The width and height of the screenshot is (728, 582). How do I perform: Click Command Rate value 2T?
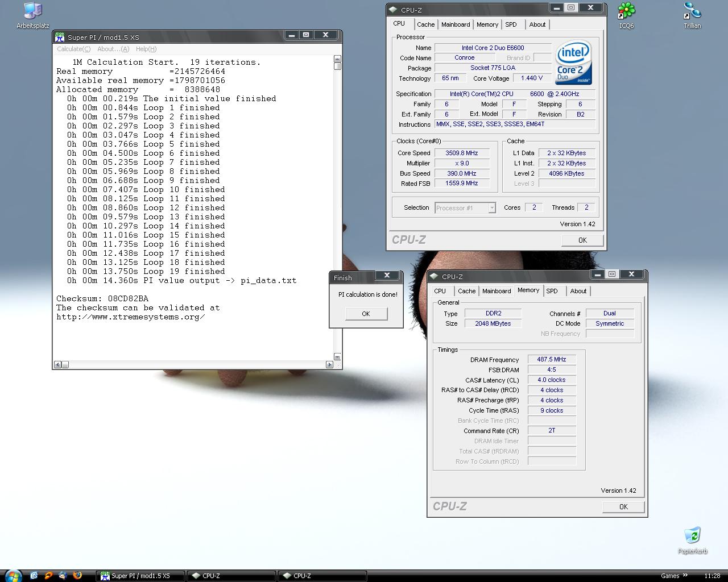[x=551, y=431]
